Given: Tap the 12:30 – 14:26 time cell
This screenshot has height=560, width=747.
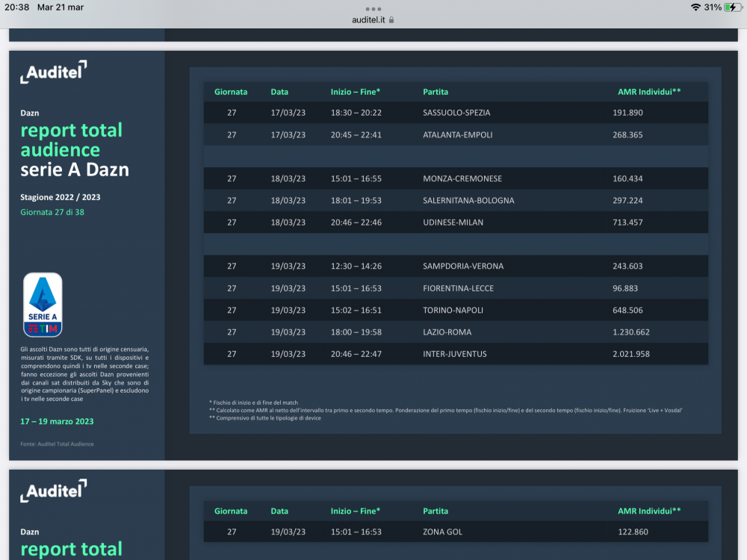Looking at the screenshot, I should (x=356, y=267).
